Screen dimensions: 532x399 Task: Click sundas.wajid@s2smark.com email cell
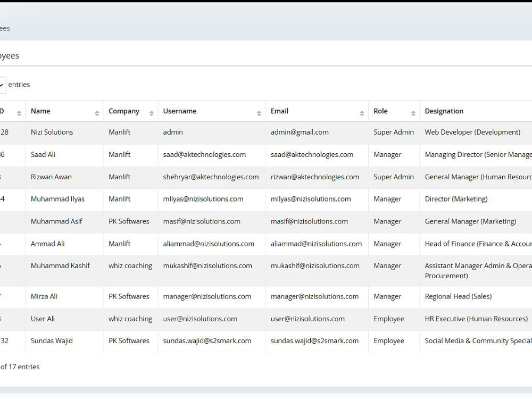(x=317, y=341)
